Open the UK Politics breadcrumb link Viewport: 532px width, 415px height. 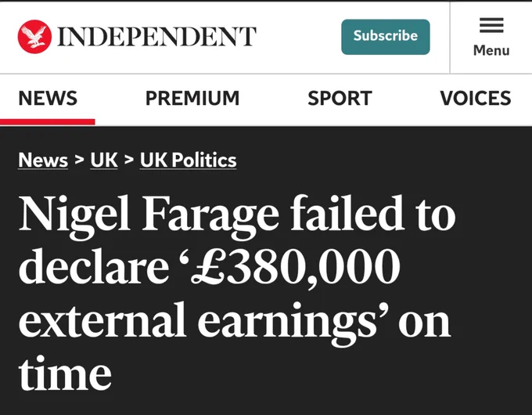pyautogui.click(x=188, y=160)
